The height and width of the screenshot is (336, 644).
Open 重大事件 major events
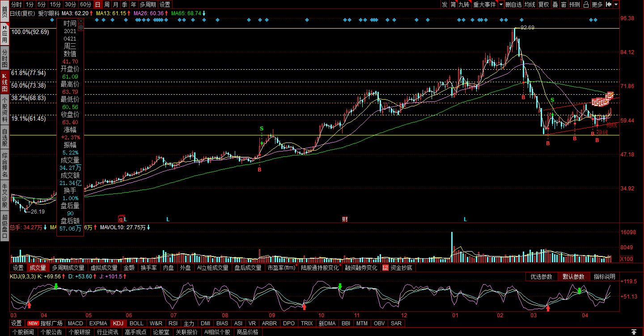(485, 4)
